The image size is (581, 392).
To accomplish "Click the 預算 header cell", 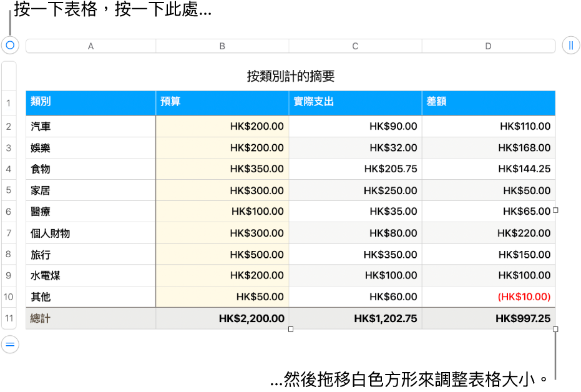I will tap(222, 103).
